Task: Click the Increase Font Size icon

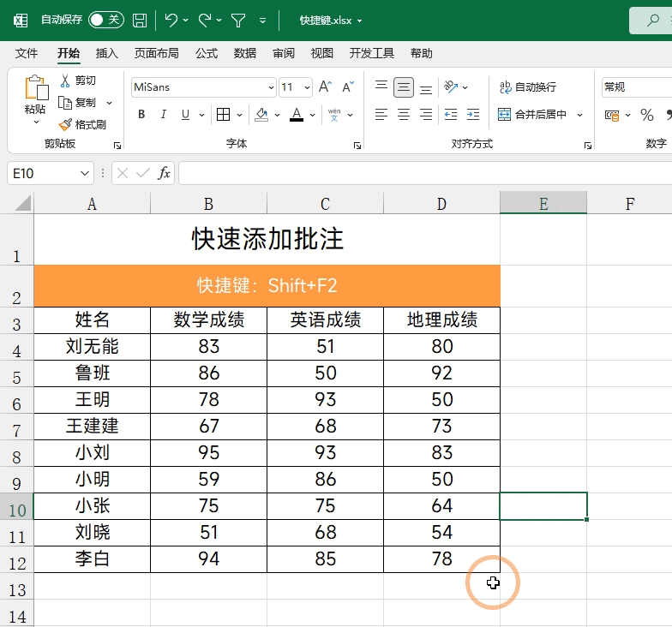Action: point(326,87)
